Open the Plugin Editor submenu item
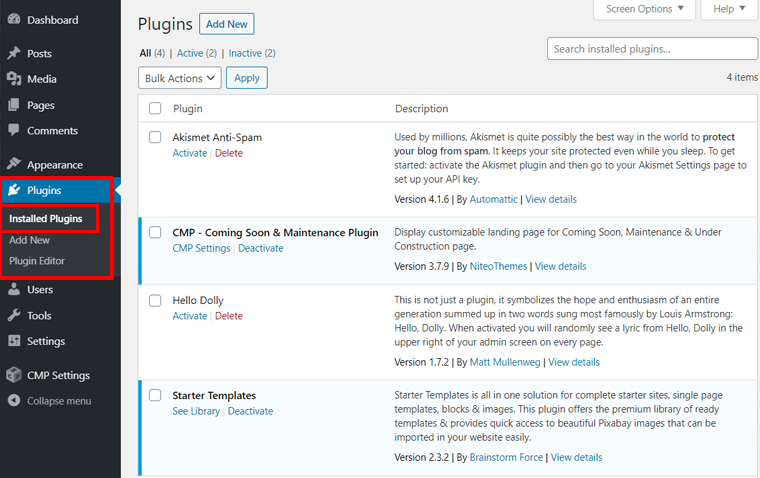 click(x=37, y=261)
